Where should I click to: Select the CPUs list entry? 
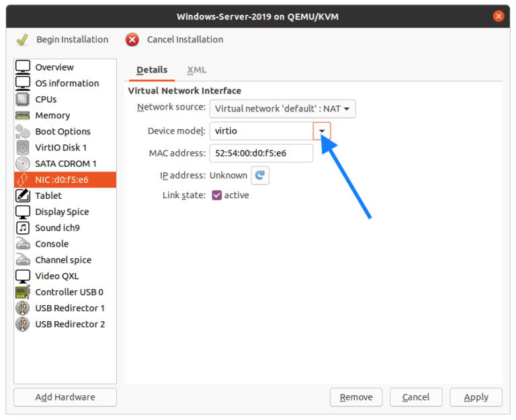pyautogui.click(x=65, y=99)
